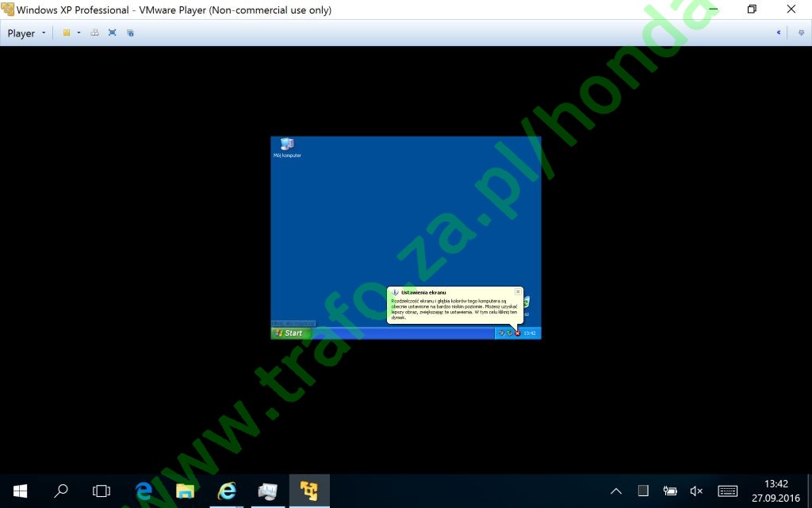The height and width of the screenshot is (508, 812).
Task: Open the Windows XP Start menu
Action: [291, 333]
